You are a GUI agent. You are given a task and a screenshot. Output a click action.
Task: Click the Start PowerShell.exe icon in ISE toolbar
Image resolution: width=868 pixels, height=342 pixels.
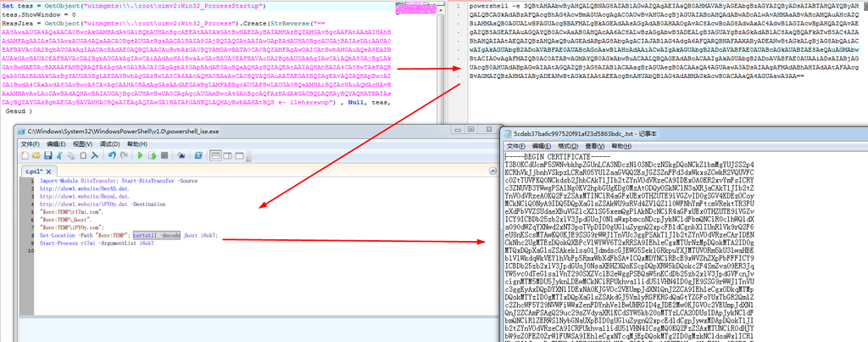(198, 155)
